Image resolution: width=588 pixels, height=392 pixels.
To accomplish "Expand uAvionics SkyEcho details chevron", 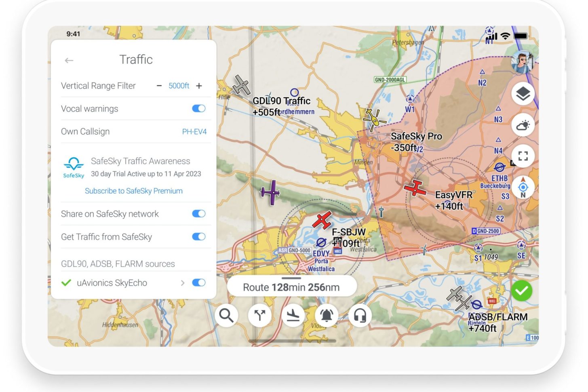I will click(183, 283).
